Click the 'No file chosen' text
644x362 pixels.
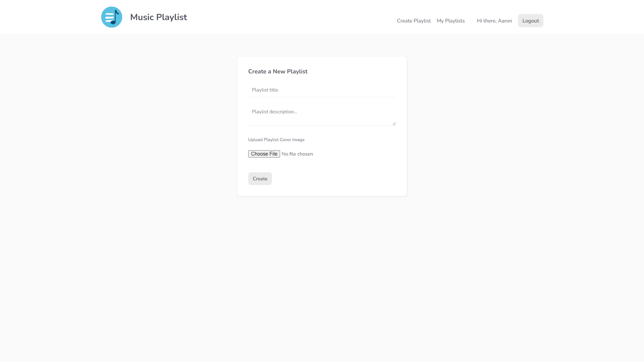point(297,154)
